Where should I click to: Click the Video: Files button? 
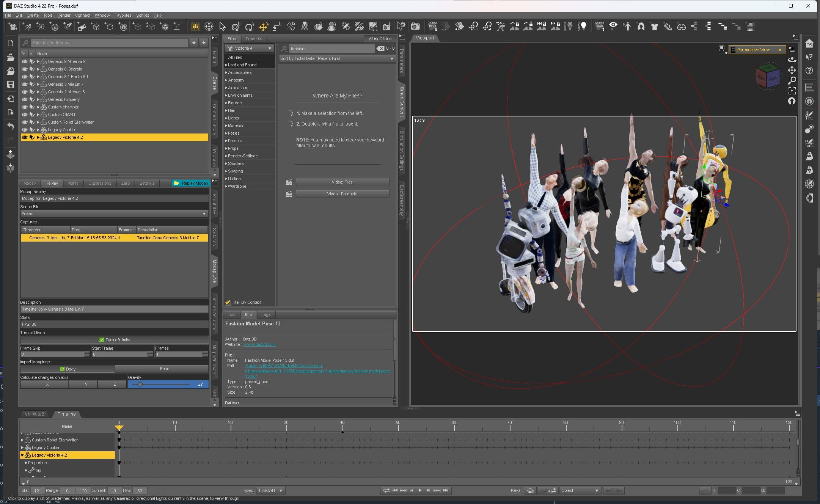click(342, 182)
